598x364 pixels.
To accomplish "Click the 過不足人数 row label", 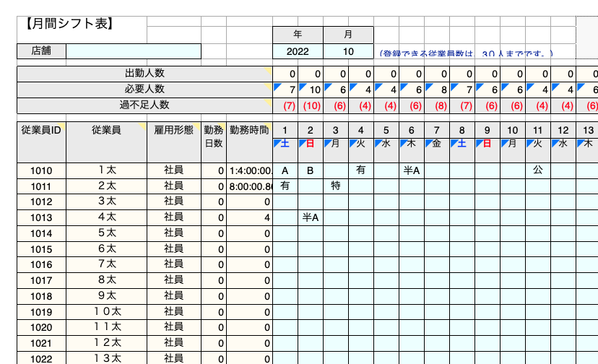I will (x=144, y=105).
